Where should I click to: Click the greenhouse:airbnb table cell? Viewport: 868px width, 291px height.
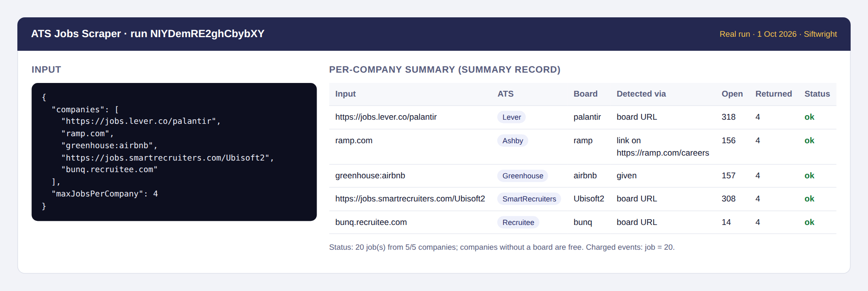(370, 176)
